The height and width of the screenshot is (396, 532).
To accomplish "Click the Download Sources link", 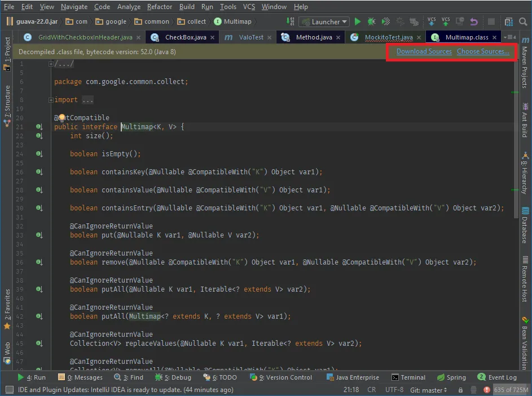I will click(424, 51).
